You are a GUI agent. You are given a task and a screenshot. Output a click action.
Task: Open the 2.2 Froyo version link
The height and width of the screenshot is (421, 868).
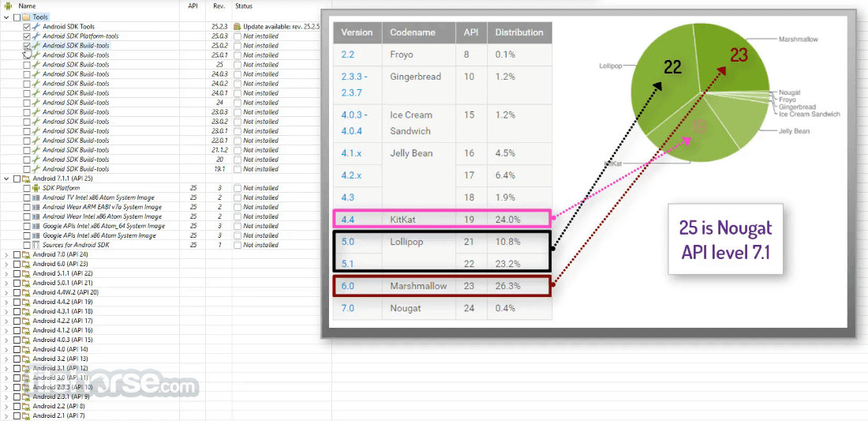348,55
